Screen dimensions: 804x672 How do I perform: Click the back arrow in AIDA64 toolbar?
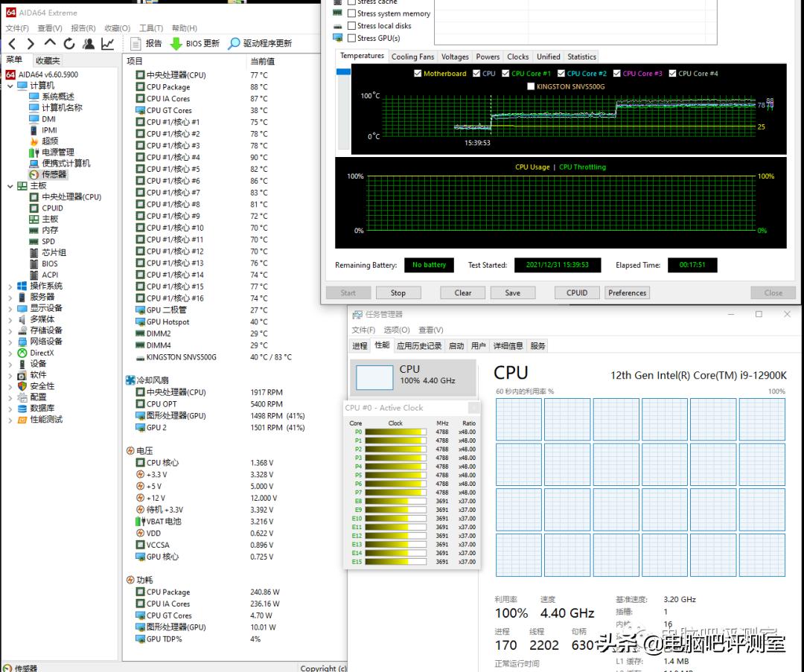click(x=12, y=44)
